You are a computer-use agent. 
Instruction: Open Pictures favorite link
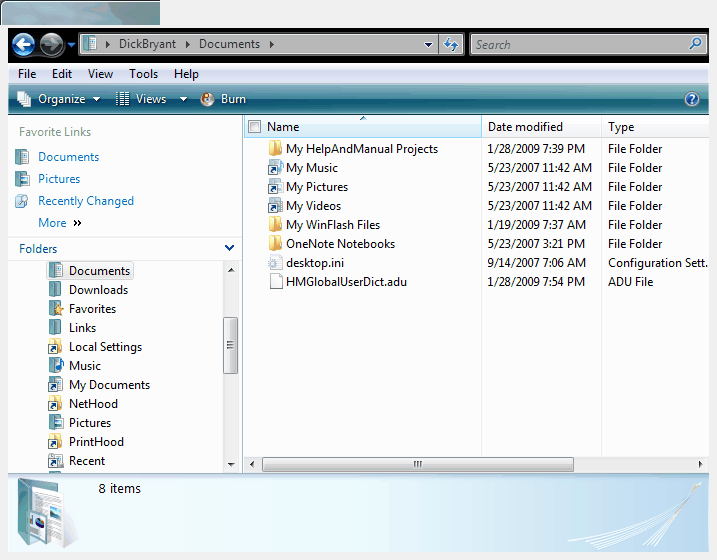pyautogui.click(x=59, y=179)
